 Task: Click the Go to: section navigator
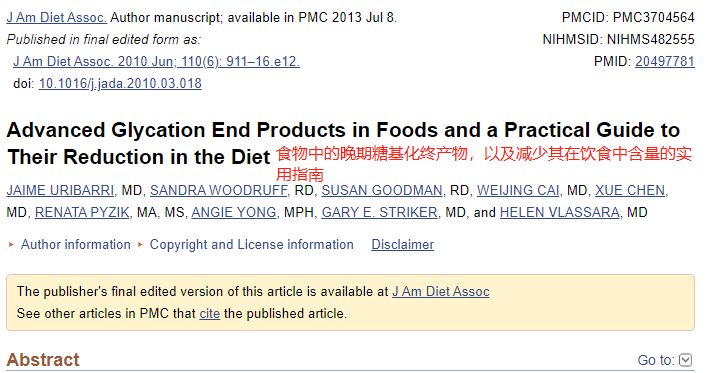pos(664,360)
